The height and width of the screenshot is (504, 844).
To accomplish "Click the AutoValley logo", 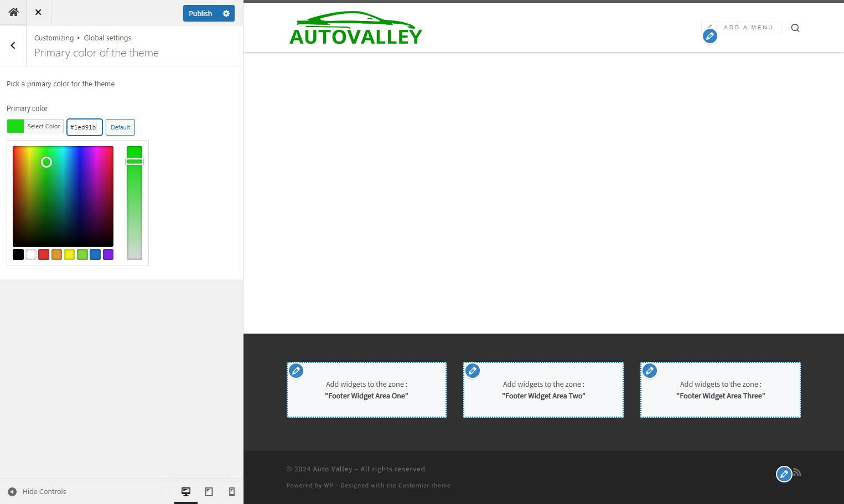I will coord(355,28).
